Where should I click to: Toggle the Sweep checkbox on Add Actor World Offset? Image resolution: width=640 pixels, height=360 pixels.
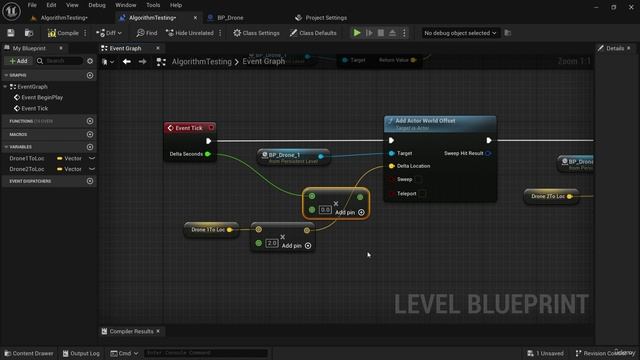(419, 179)
